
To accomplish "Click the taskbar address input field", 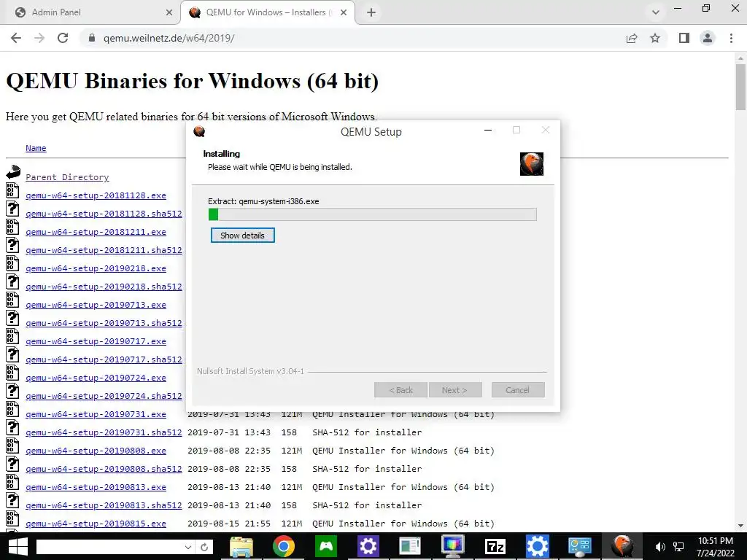I will [x=109, y=547].
